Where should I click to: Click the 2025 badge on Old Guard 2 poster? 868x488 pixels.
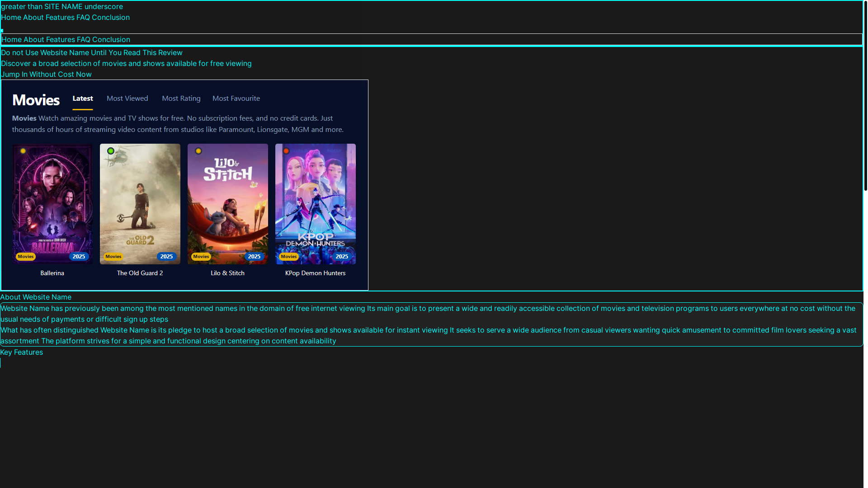pos(167,257)
